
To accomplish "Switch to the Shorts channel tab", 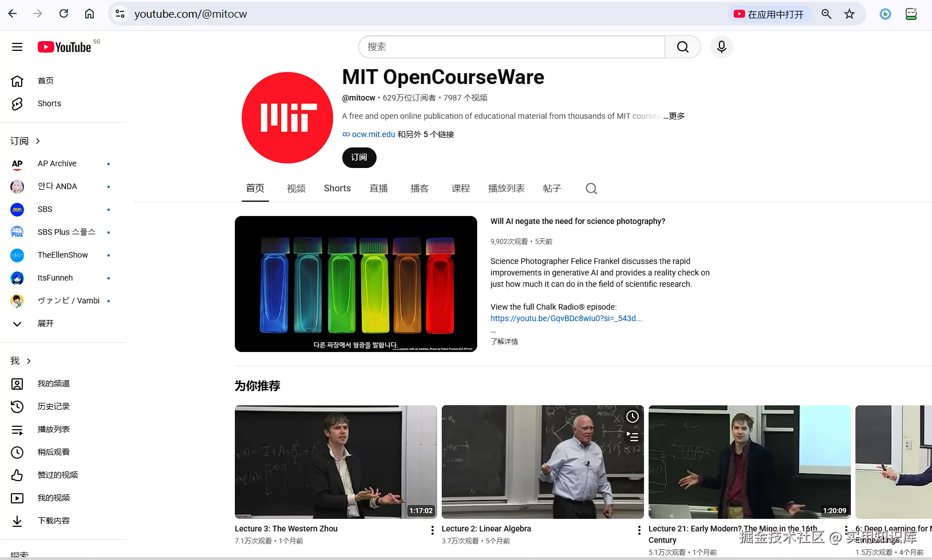I will (x=337, y=189).
